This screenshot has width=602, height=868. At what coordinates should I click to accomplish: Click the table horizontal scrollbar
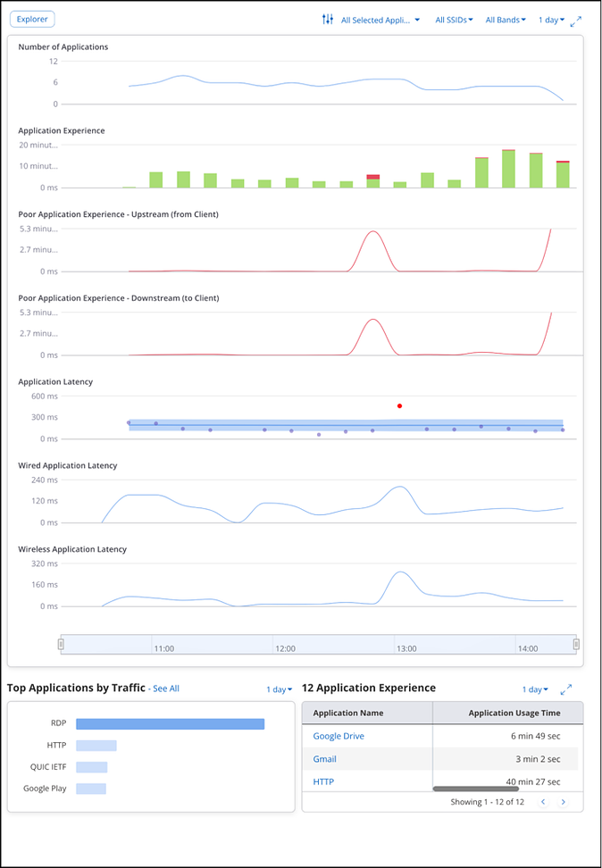pos(476,789)
